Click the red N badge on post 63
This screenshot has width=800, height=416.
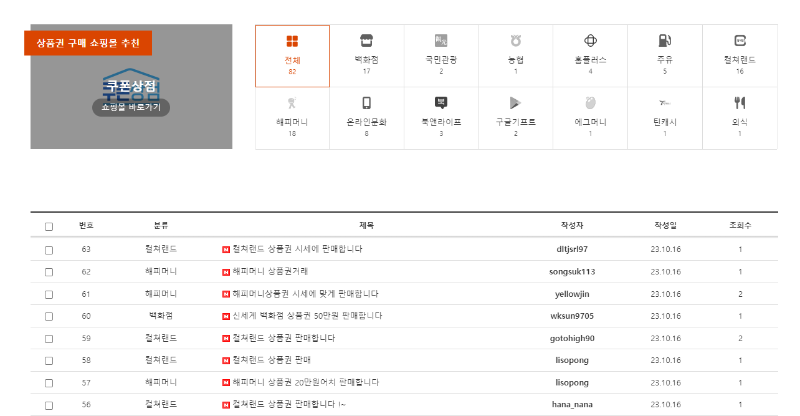[226, 250]
